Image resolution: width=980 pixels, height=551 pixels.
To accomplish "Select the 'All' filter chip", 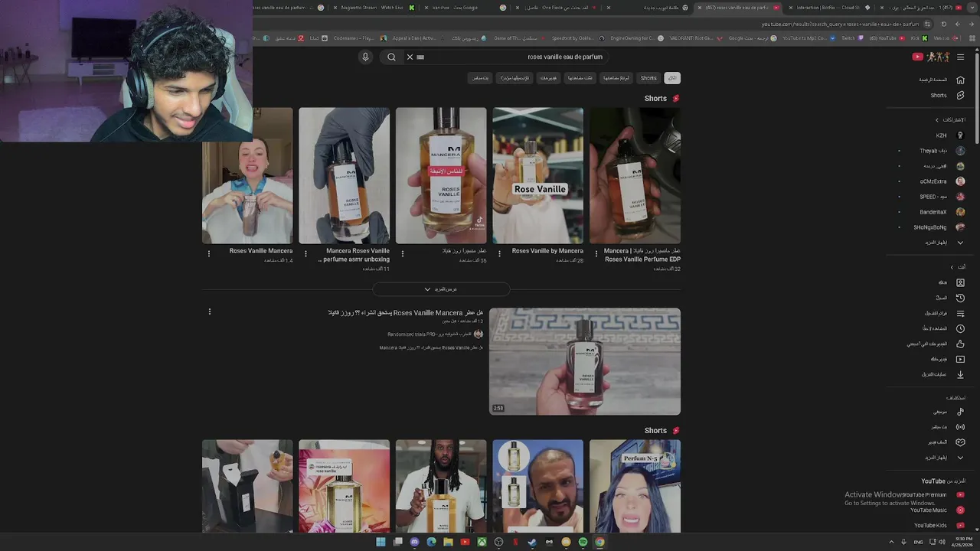I will (x=672, y=78).
